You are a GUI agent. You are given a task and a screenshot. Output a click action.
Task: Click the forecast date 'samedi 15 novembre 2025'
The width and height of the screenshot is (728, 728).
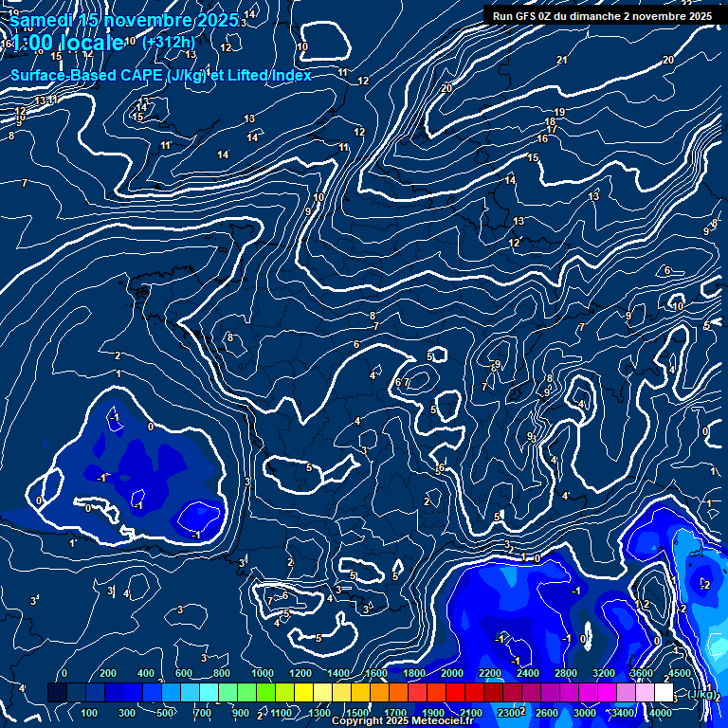click(124, 21)
